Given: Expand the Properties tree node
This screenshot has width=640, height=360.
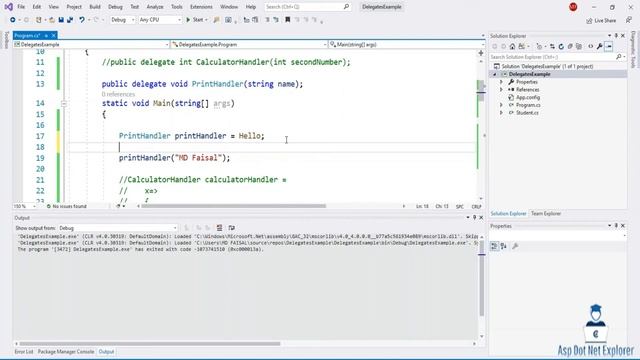Looking at the screenshot, I should click(502, 82).
